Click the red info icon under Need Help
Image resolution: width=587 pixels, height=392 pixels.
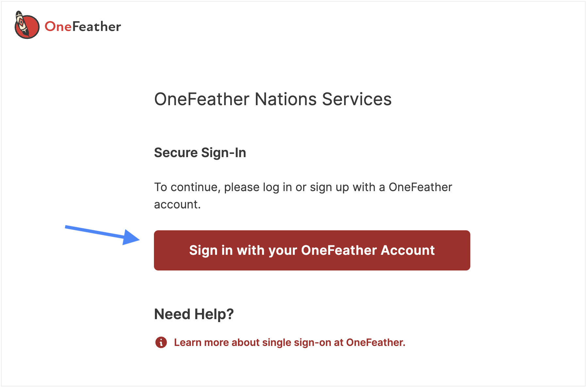[161, 342]
